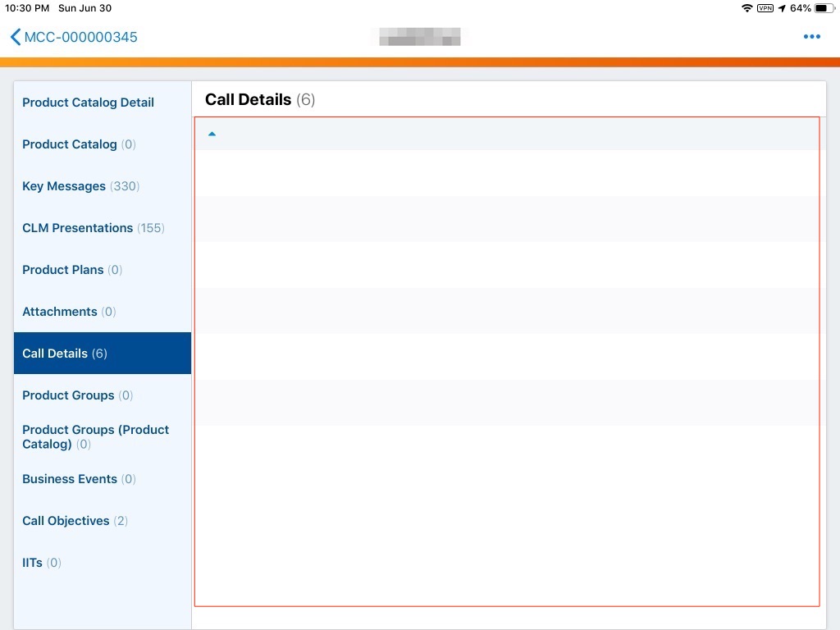Go back to MCC-000000345 record

(80, 37)
